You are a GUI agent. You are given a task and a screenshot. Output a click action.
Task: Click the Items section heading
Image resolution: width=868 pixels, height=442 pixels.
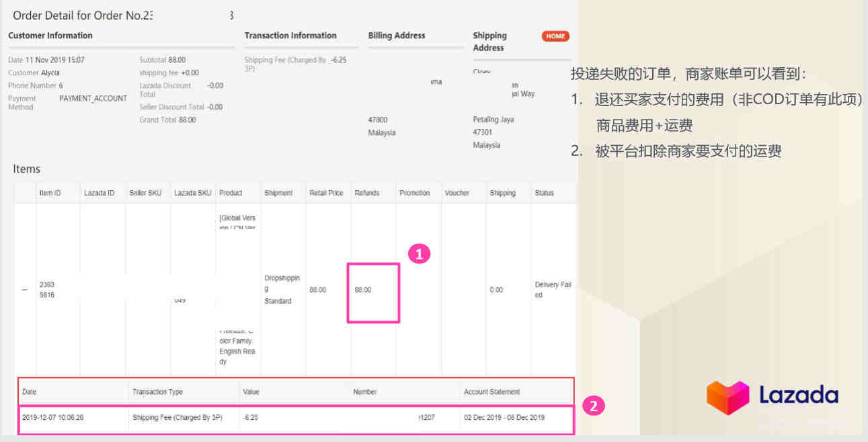pos(27,169)
